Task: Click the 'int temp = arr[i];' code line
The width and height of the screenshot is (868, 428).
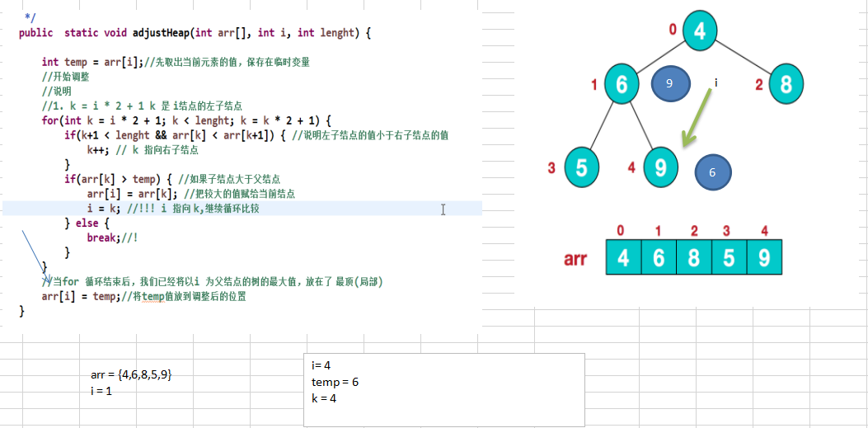Action: 176,62
